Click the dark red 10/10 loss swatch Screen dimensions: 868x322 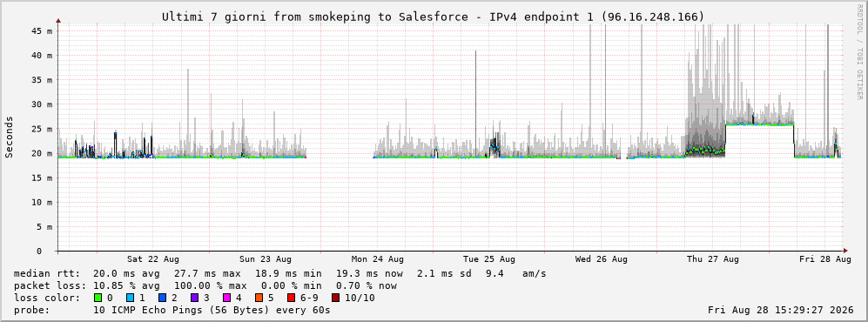335,298
